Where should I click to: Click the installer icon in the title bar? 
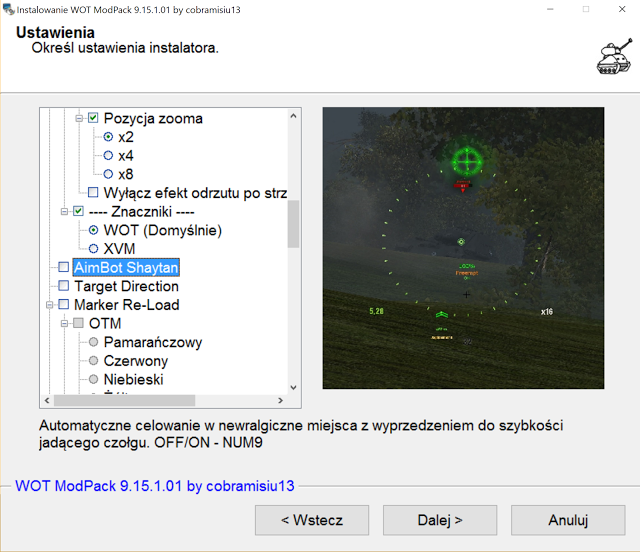[8, 9]
